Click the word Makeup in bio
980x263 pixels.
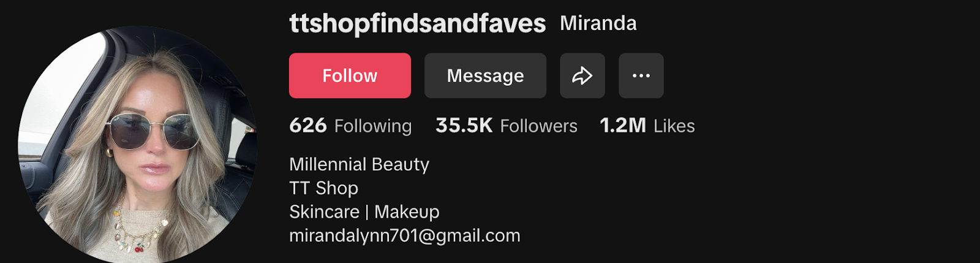[x=407, y=212]
